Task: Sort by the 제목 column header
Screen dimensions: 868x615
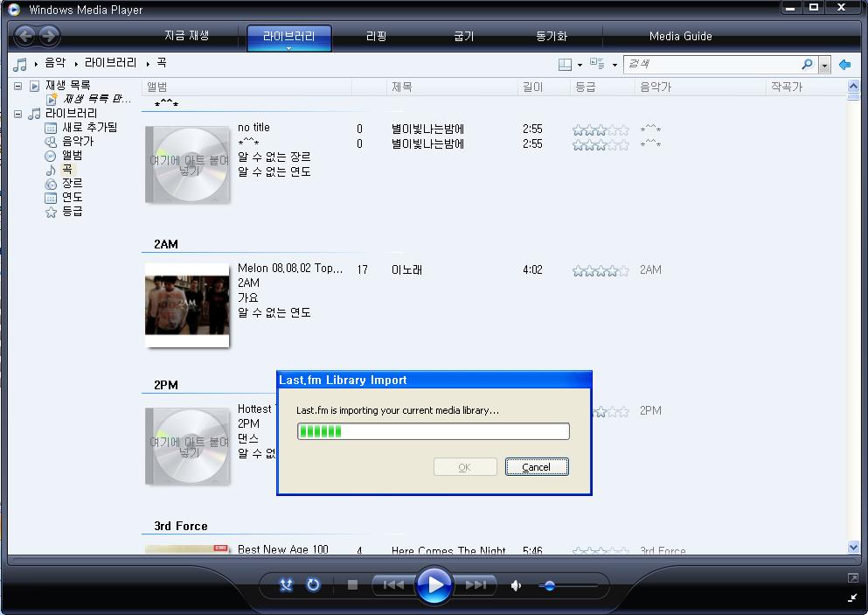Action: pyautogui.click(x=452, y=87)
